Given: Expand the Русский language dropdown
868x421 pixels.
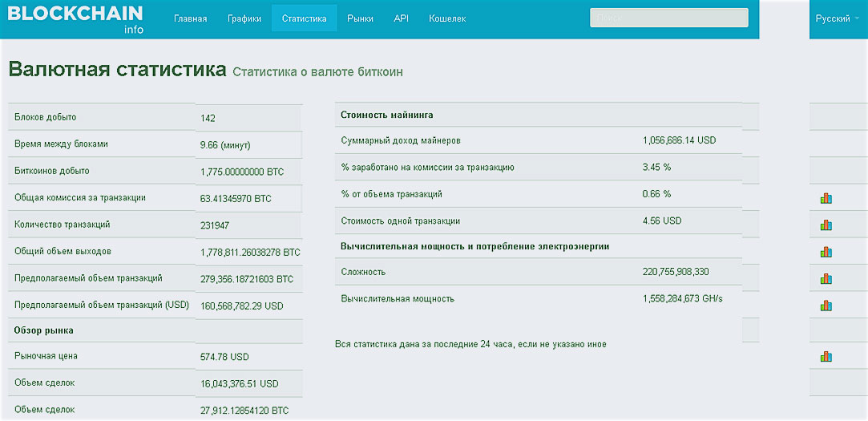Looking at the screenshot, I should 837,18.
